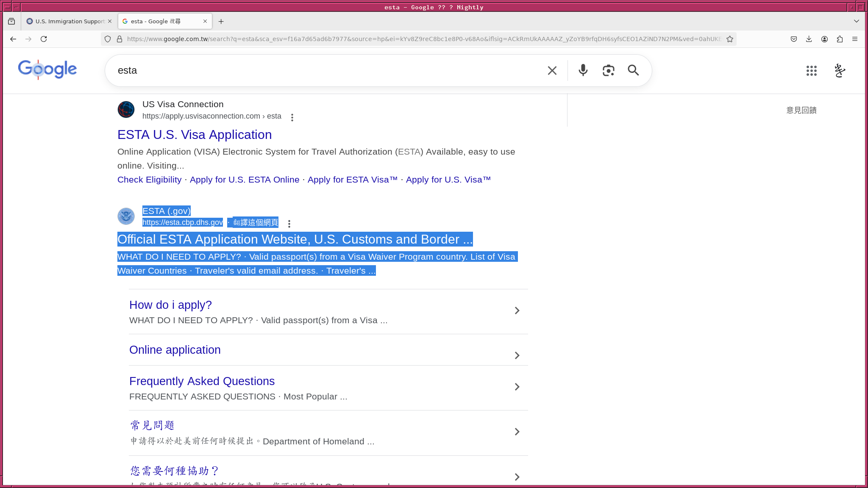Click the magnifying glass search button
The width and height of the screenshot is (868, 488).
(x=633, y=70)
